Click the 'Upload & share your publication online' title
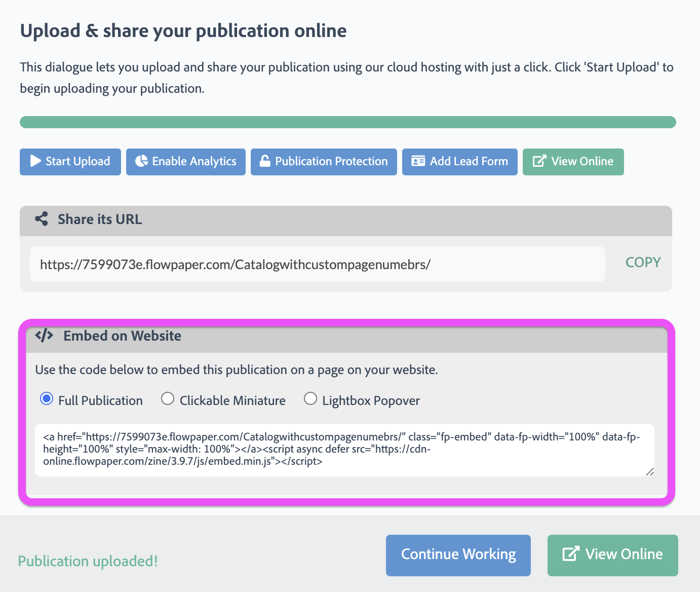The image size is (700, 592). pos(183,31)
